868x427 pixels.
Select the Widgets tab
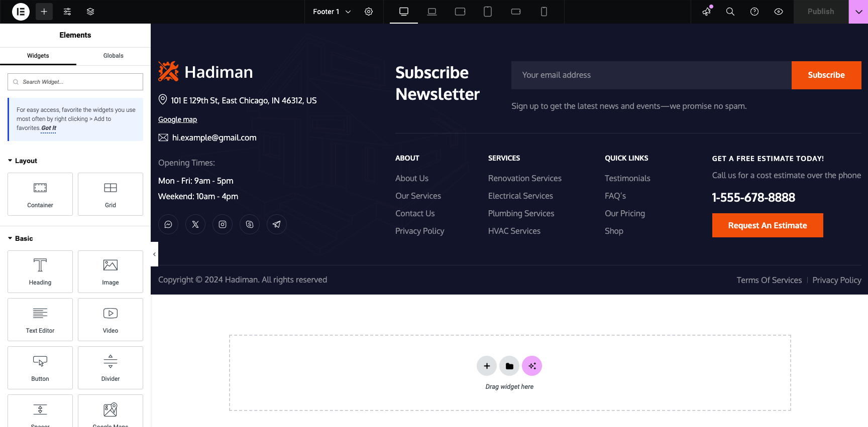38,56
